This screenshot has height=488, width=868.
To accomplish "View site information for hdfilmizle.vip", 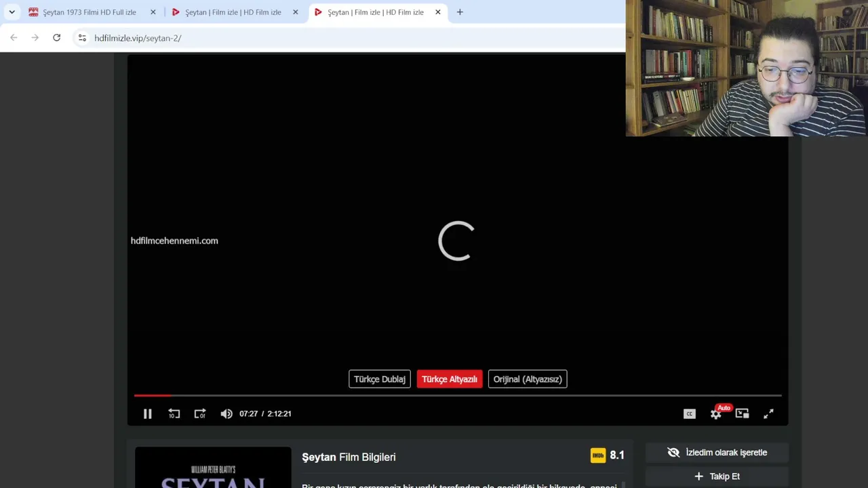I will coord(82,38).
